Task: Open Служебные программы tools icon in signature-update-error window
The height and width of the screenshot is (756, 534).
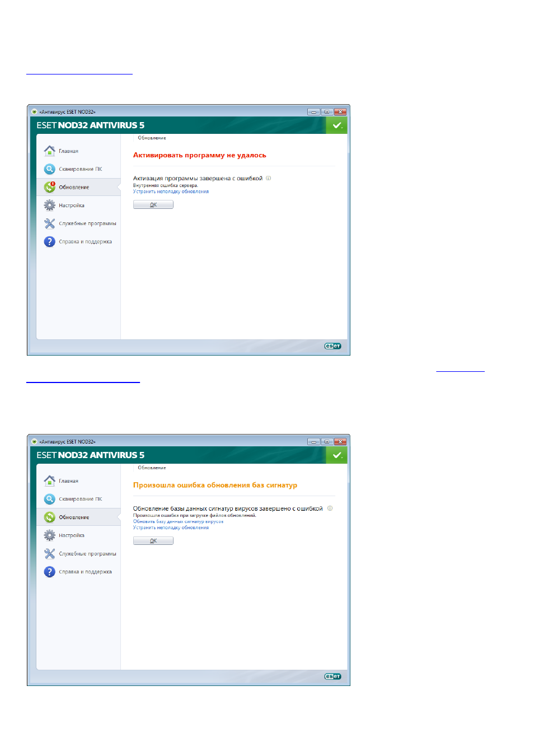Action: point(50,553)
